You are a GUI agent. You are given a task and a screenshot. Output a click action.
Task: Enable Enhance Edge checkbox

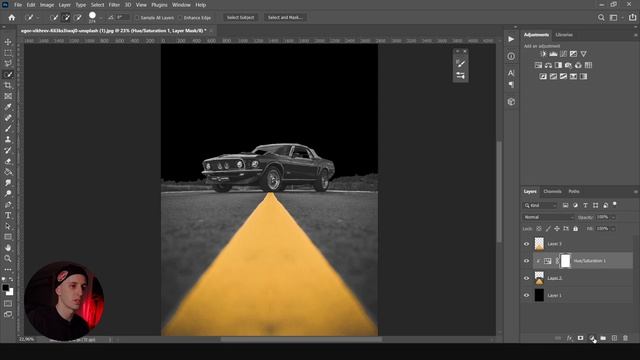[x=180, y=18]
